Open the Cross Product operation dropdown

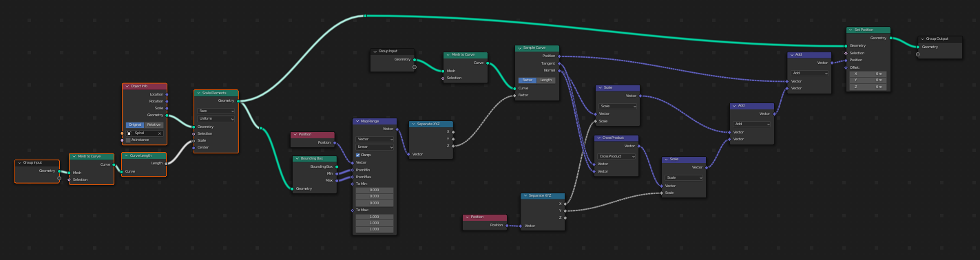616,156
